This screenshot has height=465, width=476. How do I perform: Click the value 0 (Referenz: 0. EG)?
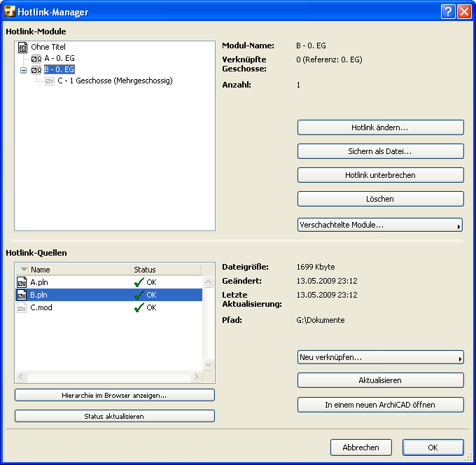coord(330,60)
